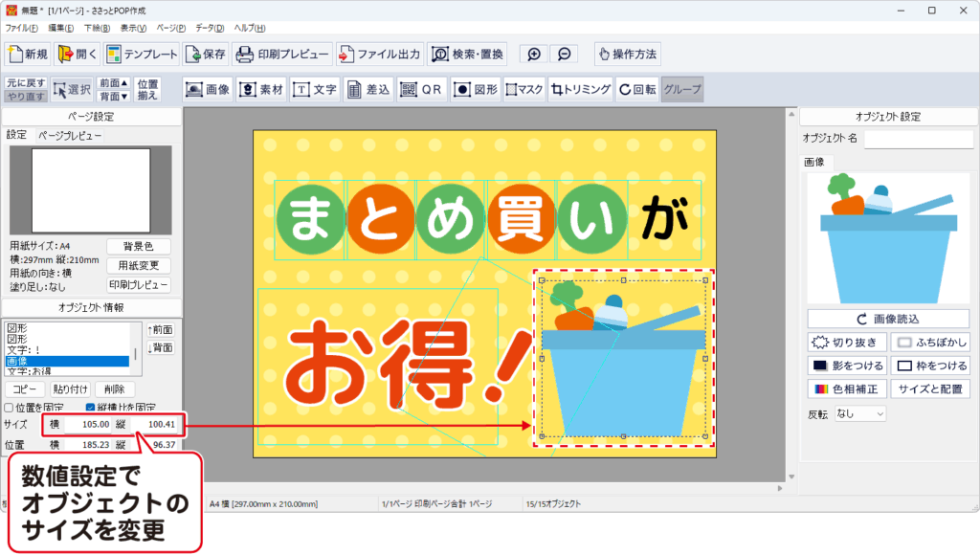Uncheck the 縦横比を固定 checkbox

pos(90,408)
